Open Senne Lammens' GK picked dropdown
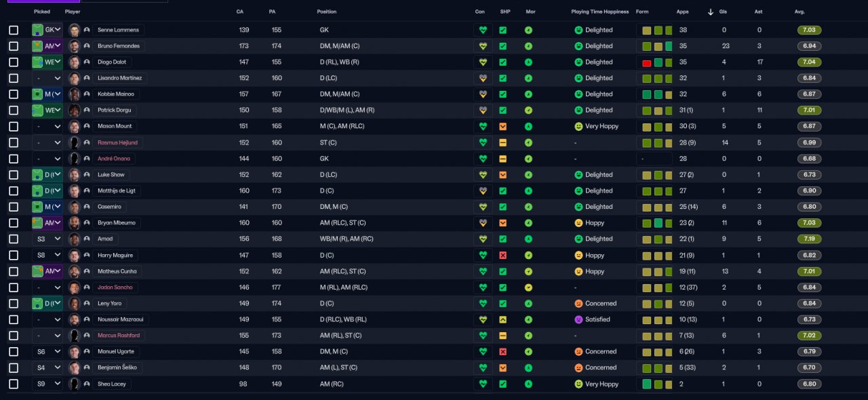Screen dimensions: 868x400 point(47,30)
